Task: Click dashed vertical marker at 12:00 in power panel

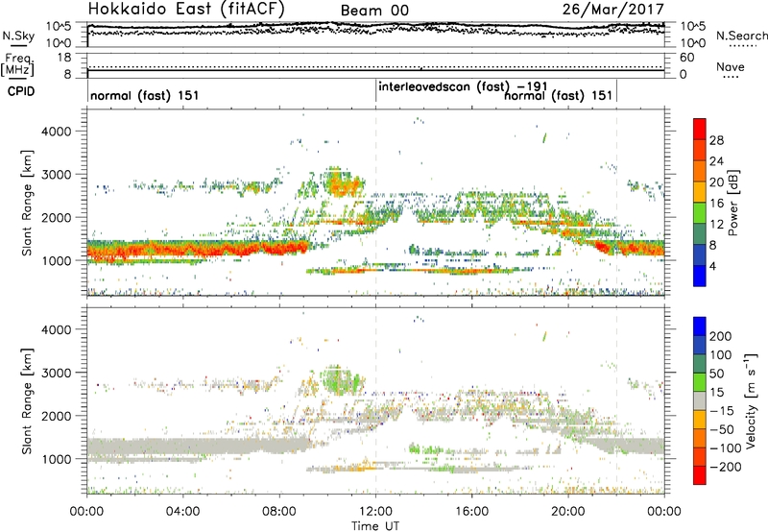Action: [376, 202]
